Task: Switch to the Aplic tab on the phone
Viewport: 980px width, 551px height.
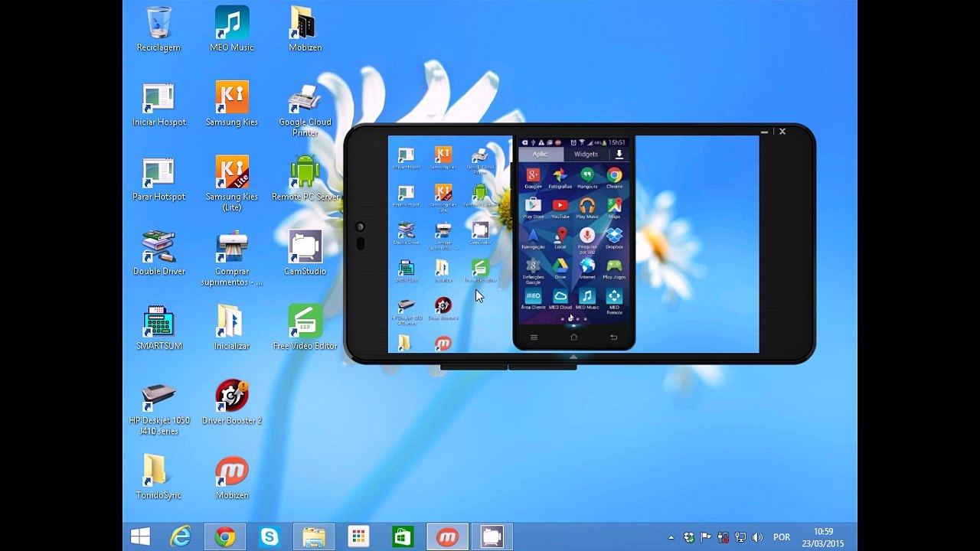Action: click(541, 155)
